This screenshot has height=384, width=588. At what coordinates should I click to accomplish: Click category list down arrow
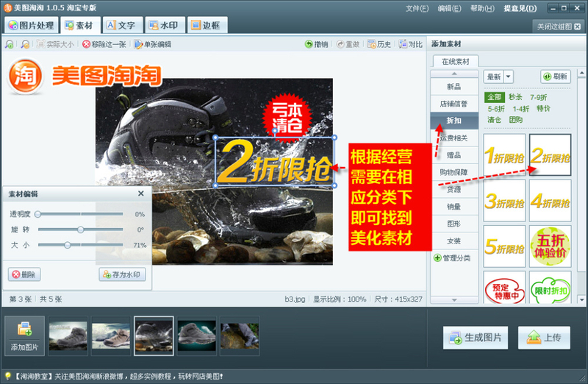454,300
